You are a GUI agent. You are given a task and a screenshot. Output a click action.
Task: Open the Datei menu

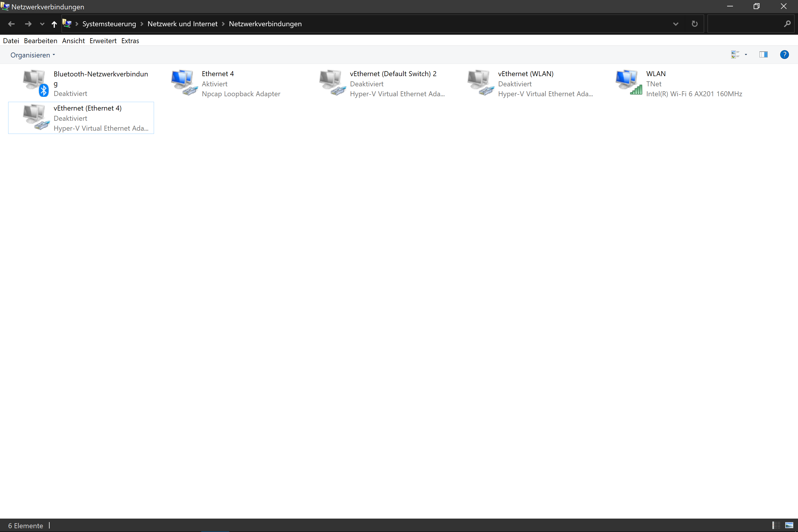coord(11,41)
